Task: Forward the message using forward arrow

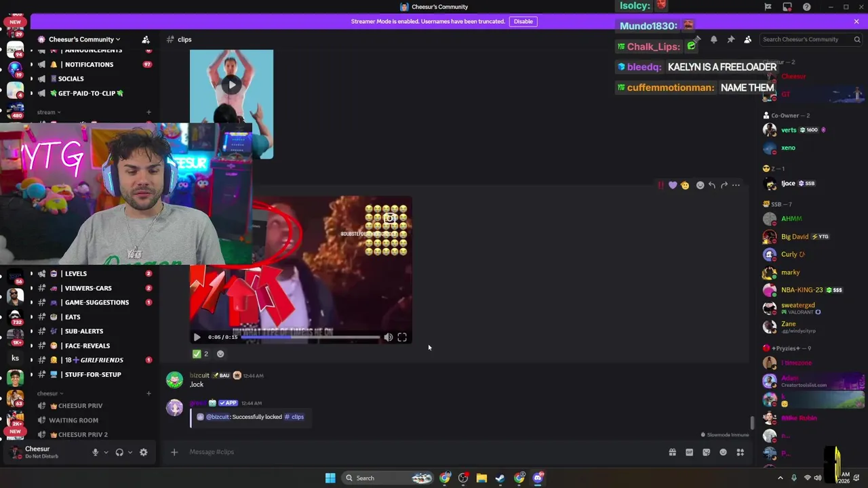Action: (724, 185)
